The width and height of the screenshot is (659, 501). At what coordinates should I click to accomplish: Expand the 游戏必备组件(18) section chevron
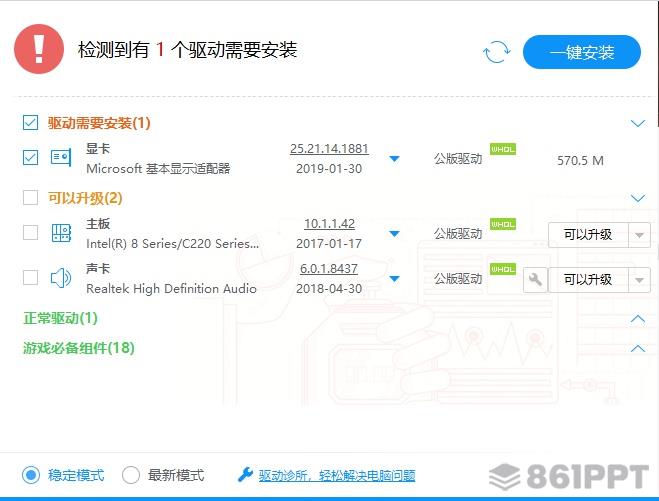tap(638, 348)
